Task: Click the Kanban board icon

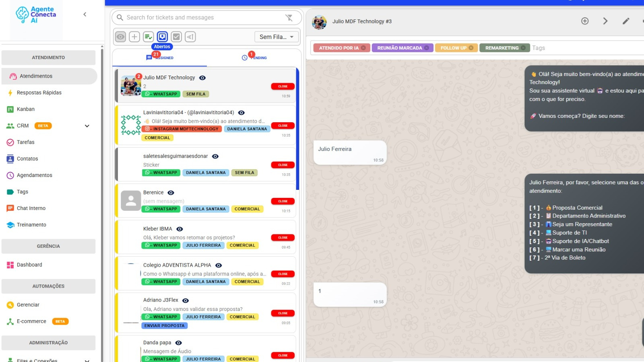Action: click(x=10, y=109)
